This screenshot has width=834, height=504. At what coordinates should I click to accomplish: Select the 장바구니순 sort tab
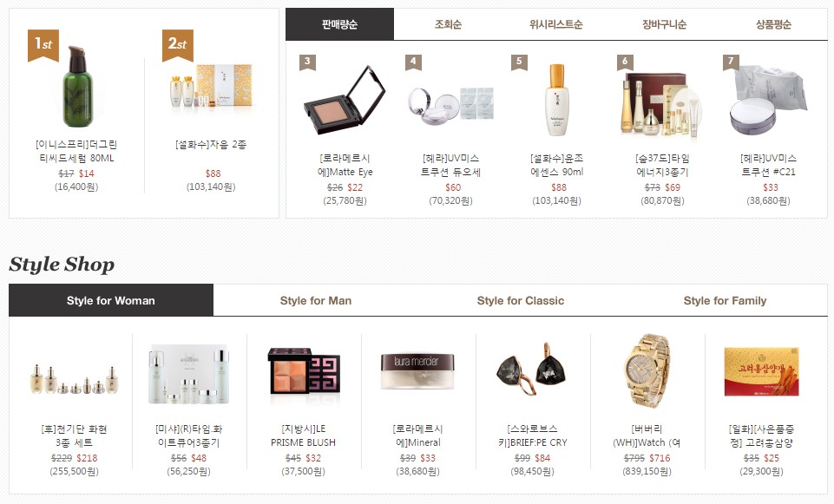(664, 24)
